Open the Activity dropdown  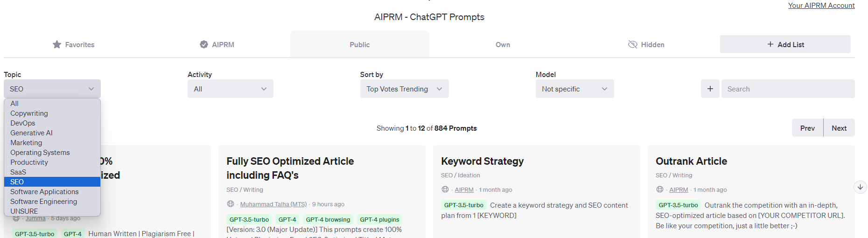[x=230, y=89]
